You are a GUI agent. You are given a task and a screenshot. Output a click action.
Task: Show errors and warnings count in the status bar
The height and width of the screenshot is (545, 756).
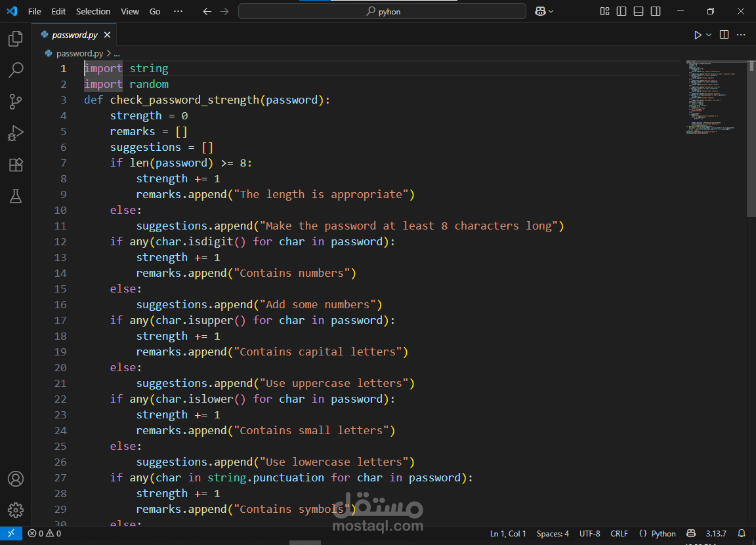45,533
